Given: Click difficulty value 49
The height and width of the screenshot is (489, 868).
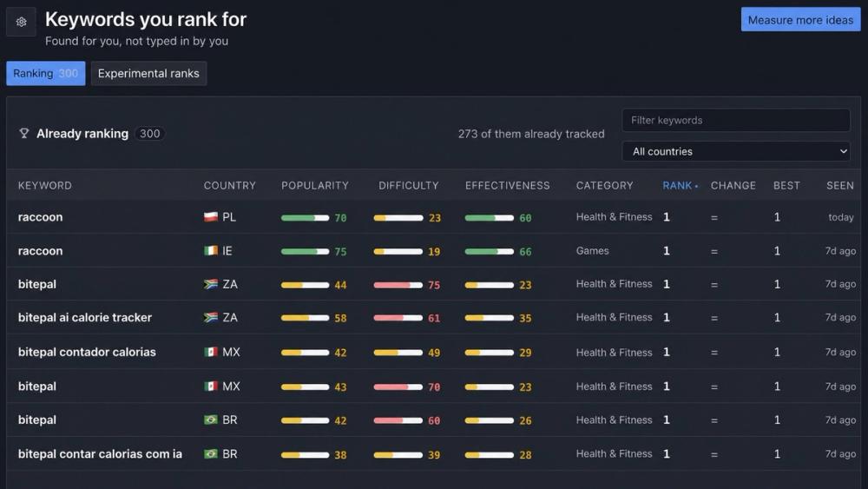Looking at the screenshot, I should tap(434, 353).
